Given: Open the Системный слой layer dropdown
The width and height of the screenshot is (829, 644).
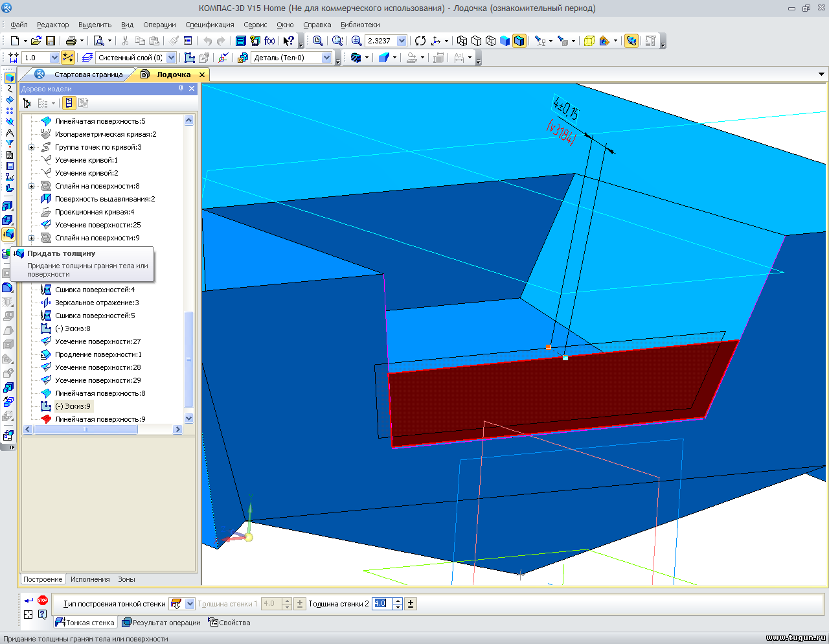Looking at the screenshot, I should (171, 58).
